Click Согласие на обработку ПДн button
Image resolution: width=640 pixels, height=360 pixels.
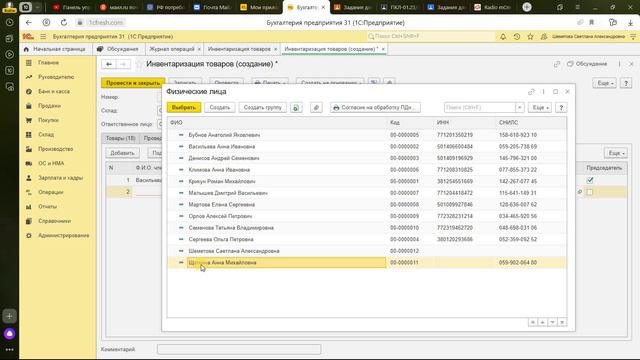375,108
